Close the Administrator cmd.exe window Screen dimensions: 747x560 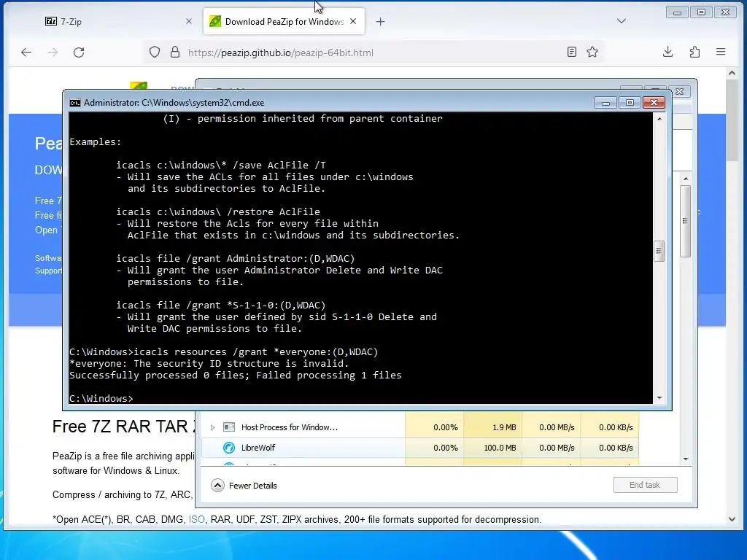(654, 102)
